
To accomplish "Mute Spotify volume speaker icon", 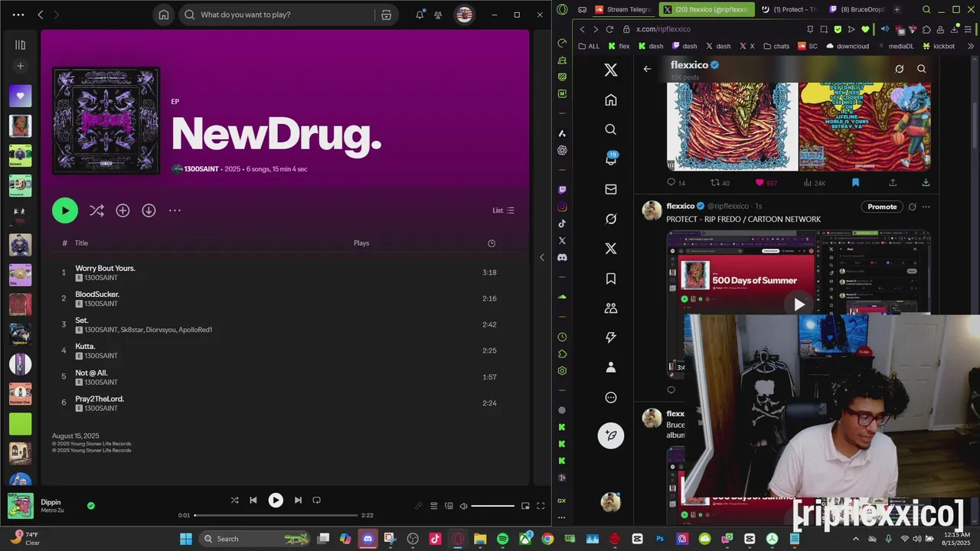I will click(463, 506).
